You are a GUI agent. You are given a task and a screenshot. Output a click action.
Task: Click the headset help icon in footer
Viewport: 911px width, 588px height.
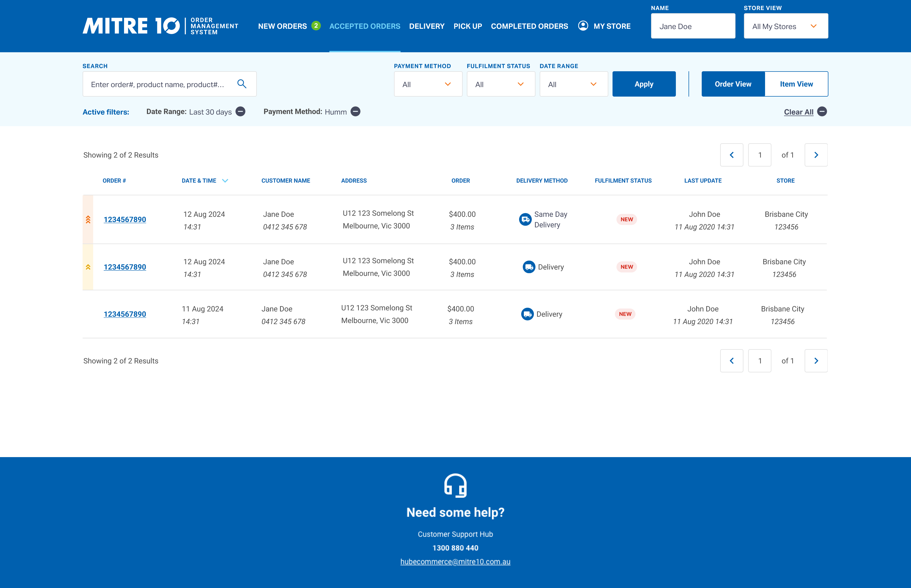pos(455,485)
